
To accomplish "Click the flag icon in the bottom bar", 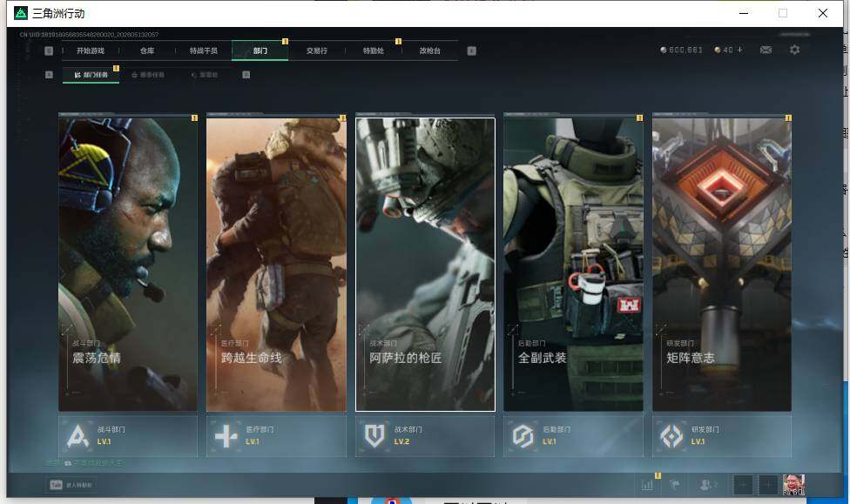I will coord(675,485).
